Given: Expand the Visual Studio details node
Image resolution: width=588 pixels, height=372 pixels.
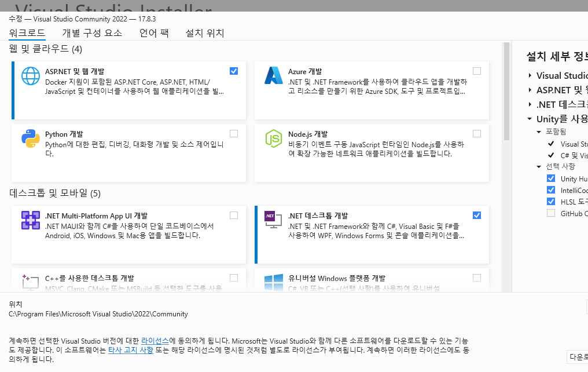Looking at the screenshot, I should pos(530,75).
